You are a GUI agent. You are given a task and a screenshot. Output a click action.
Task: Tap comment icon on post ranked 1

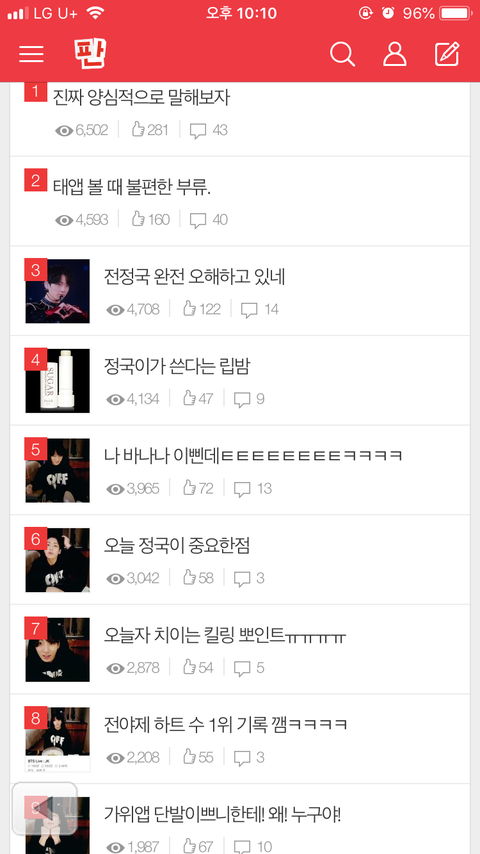point(198,131)
